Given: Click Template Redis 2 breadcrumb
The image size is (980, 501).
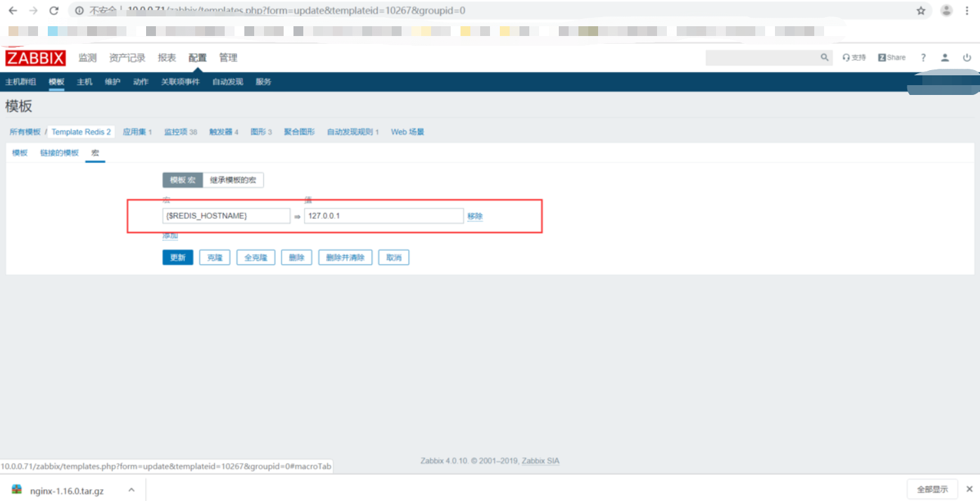Looking at the screenshot, I should pyautogui.click(x=81, y=132).
